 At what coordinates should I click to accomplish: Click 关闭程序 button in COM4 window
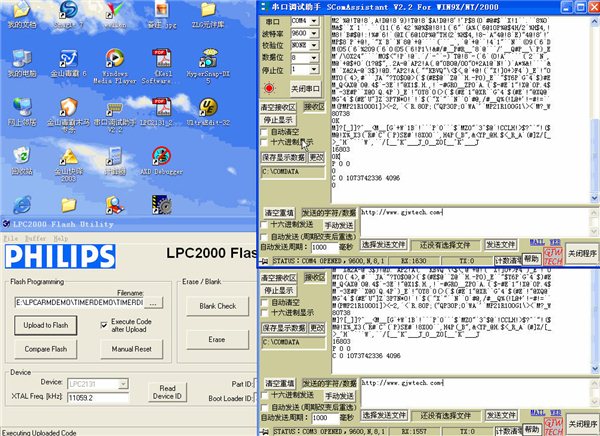[582, 253]
